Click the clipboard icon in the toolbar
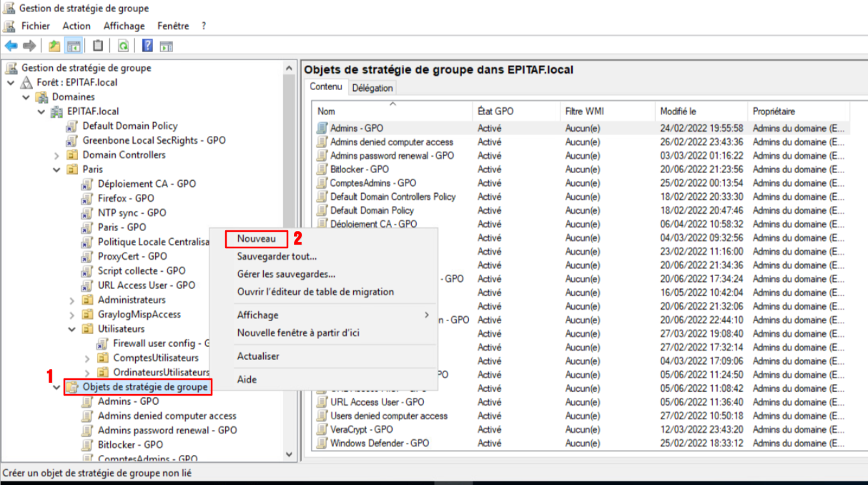Screen dimensions: 868x485 [x=98, y=46]
